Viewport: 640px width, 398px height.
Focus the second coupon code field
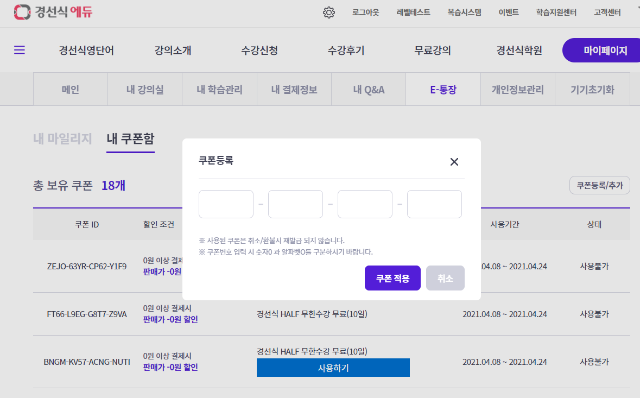295,204
